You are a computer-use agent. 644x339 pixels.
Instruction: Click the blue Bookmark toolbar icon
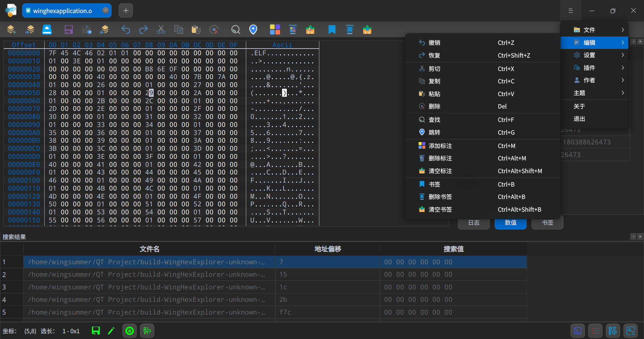332,29
